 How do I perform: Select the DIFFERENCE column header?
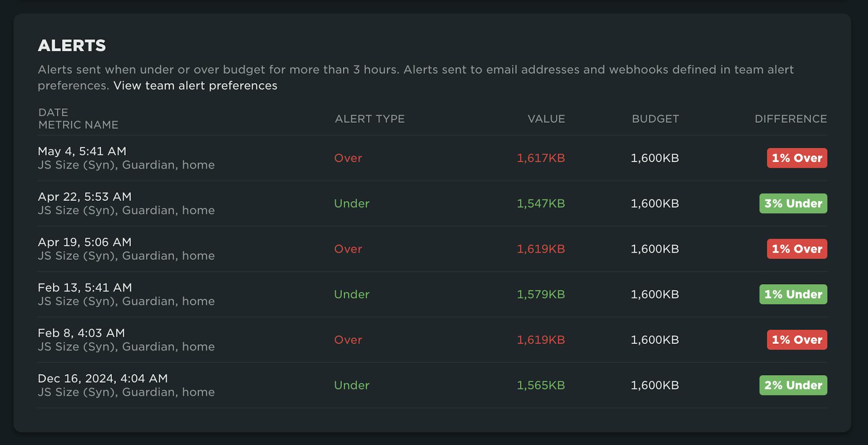pos(790,119)
